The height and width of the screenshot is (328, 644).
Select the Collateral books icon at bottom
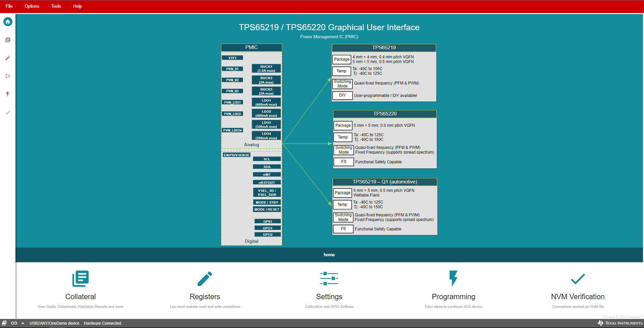pyautogui.click(x=80, y=278)
